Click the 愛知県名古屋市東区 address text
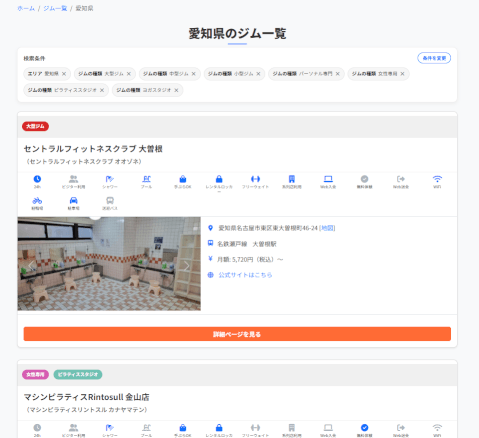 coord(268,228)
